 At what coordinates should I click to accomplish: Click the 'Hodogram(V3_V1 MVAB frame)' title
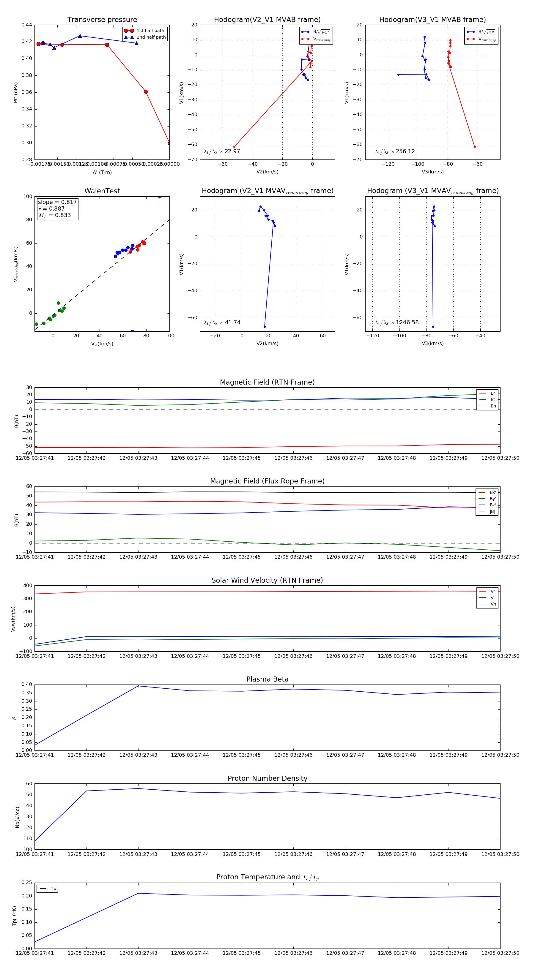click(x=432, y=20)
